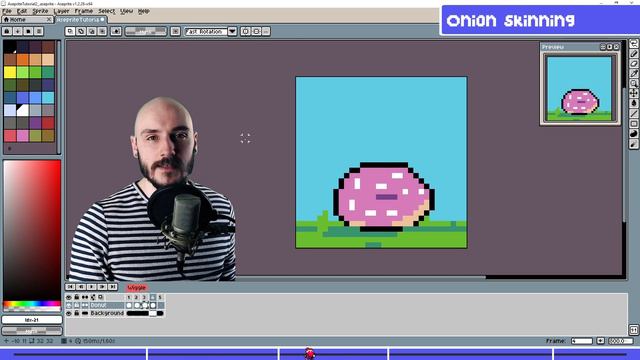Hide the Donut layer eye icon

69,305
